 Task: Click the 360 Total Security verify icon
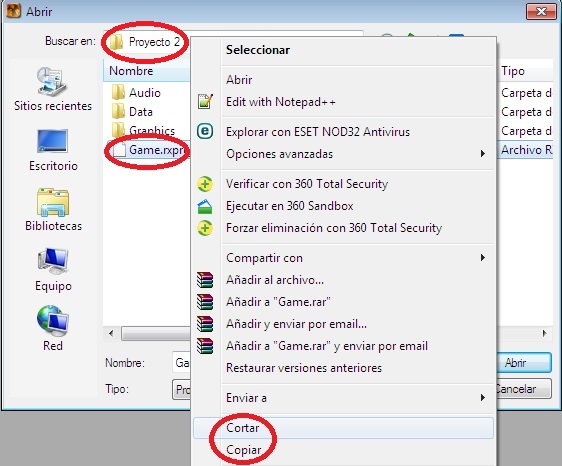(205, 184)
